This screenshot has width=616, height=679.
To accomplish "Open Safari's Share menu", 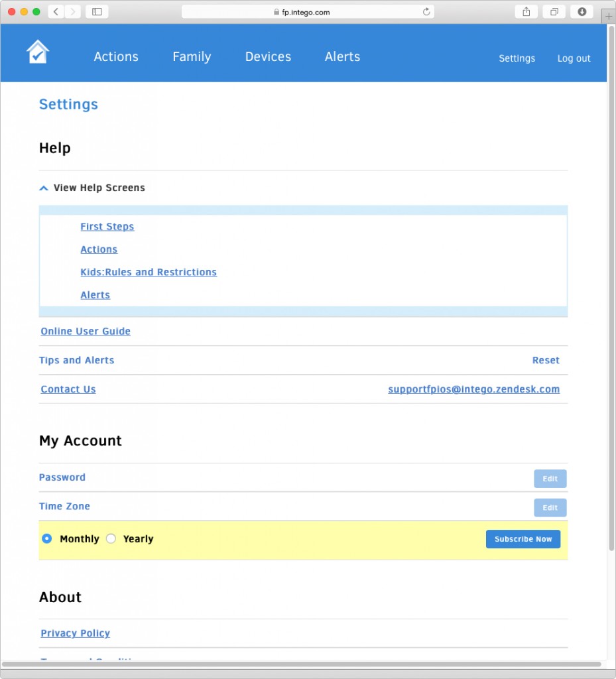I will tap(526, 12).
